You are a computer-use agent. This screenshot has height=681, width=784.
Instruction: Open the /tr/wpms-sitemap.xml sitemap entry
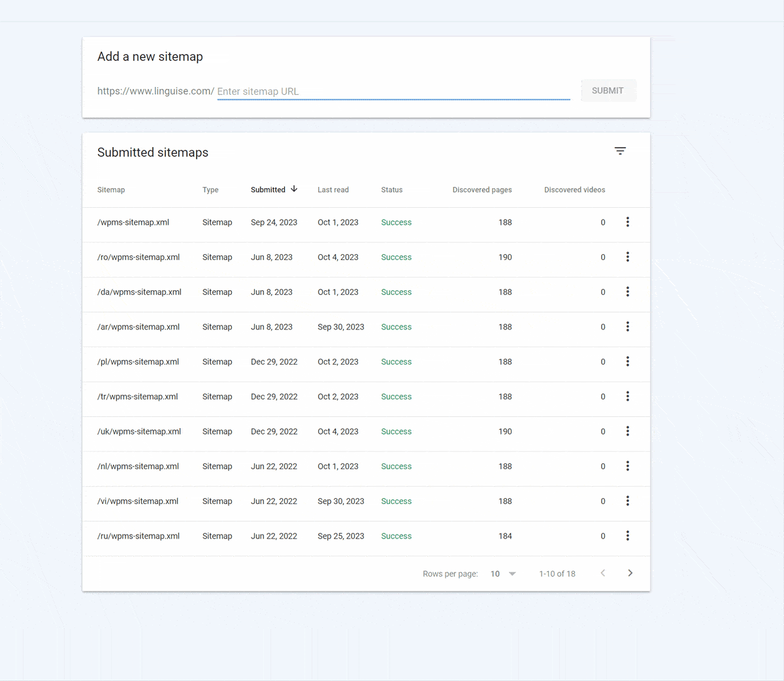(137, 397)
